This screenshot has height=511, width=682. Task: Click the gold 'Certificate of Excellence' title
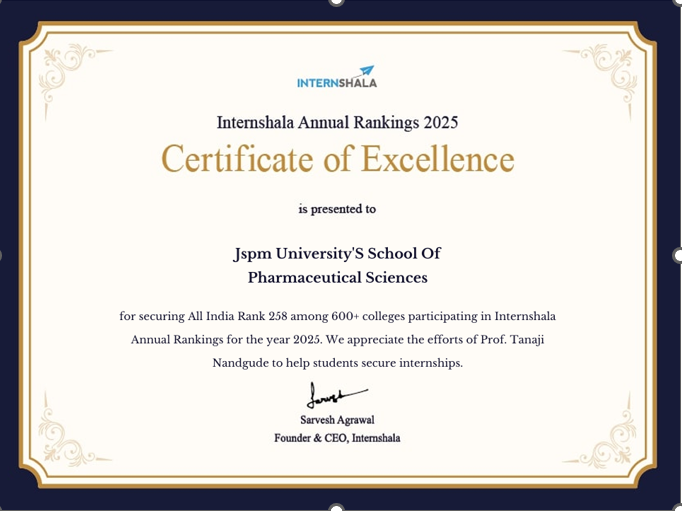(x=338, y=159)
